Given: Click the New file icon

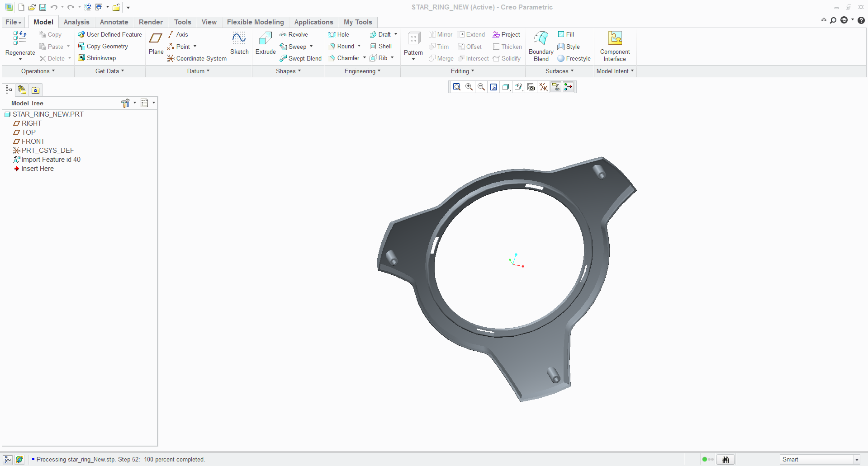Looking at the screenshot, I should pos(21,7).
